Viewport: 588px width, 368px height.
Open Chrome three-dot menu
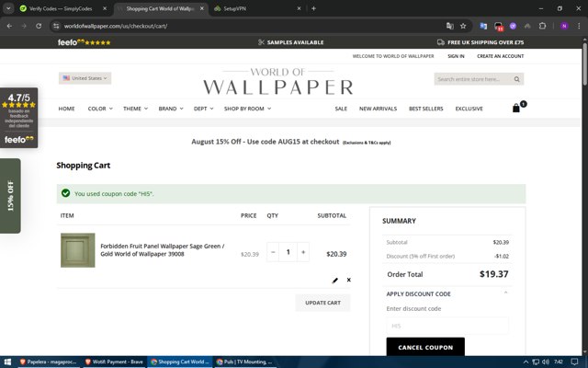(x=579, y=26)
